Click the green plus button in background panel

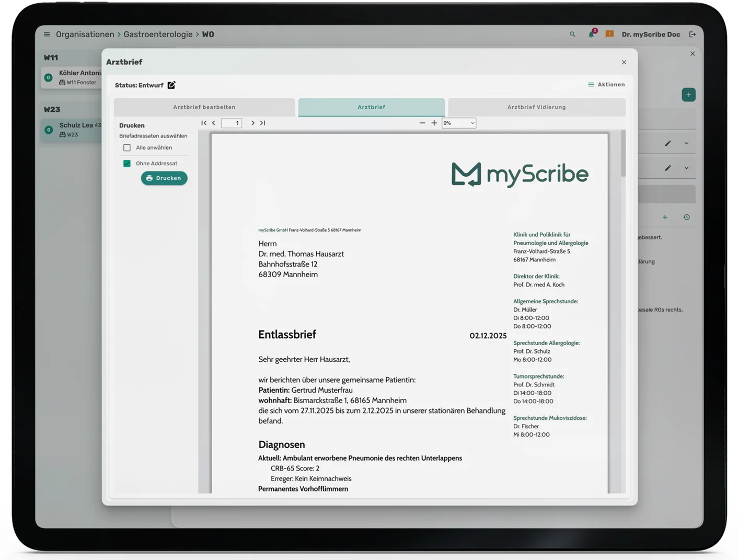pos(688,95)
